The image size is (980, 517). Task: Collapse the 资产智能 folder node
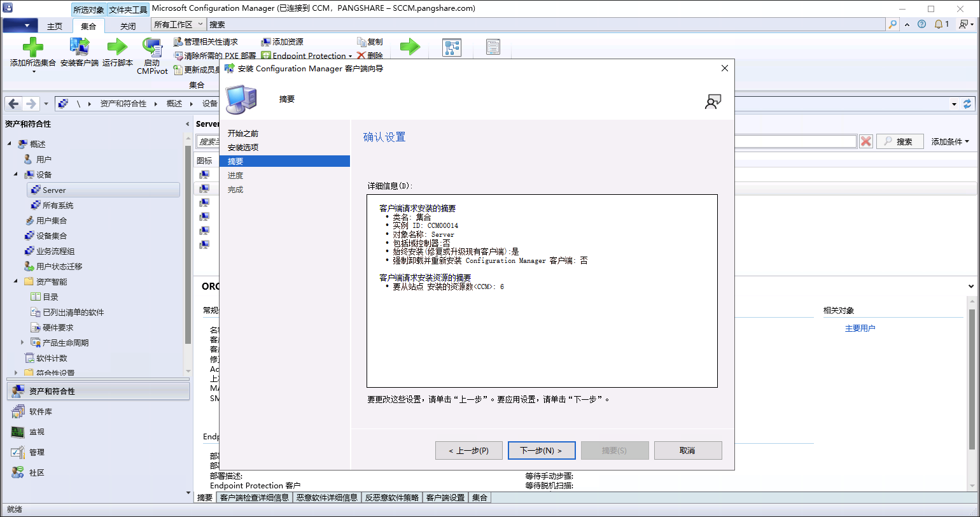point(16,281)
